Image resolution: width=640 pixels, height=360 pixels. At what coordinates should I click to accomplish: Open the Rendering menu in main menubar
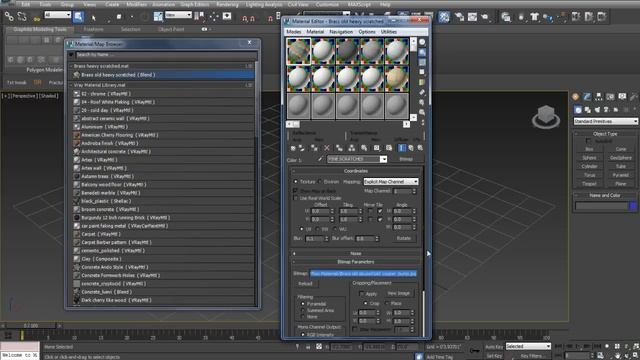pos(227,4)
